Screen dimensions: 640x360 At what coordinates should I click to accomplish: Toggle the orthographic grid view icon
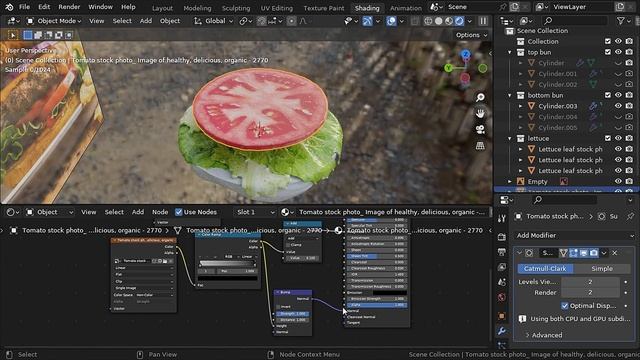coord(480,146)
